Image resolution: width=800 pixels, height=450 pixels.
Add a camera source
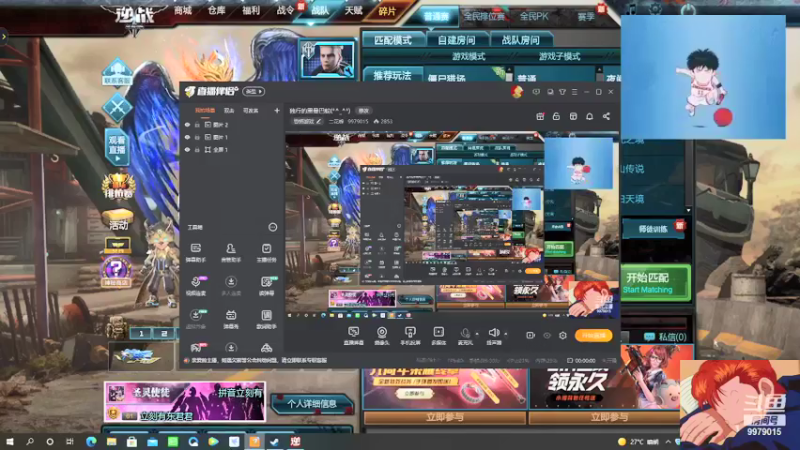[x=382, y=336]
